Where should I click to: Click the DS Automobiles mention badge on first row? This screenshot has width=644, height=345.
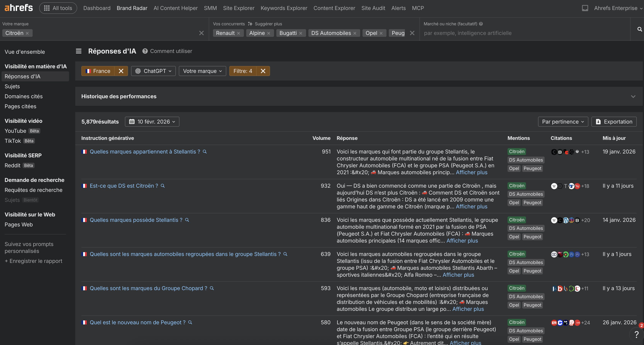[x=526, y=160]
